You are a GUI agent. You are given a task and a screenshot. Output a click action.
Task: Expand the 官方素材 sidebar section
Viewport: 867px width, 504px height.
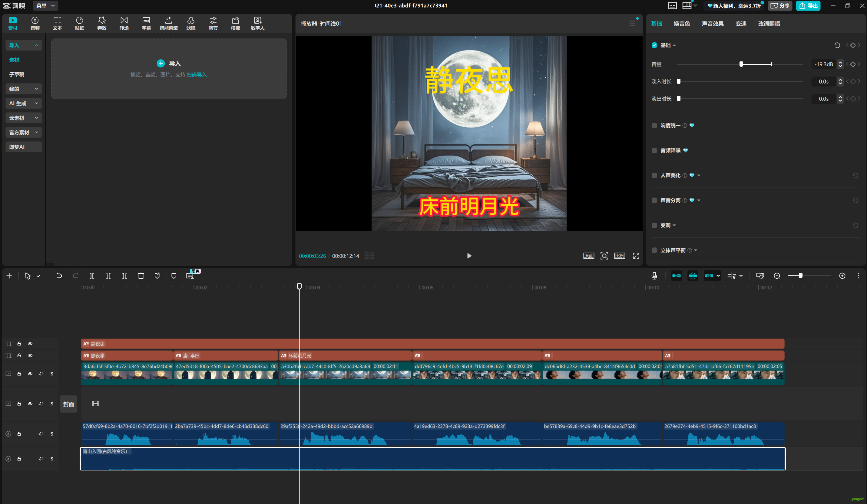[23, 133]
